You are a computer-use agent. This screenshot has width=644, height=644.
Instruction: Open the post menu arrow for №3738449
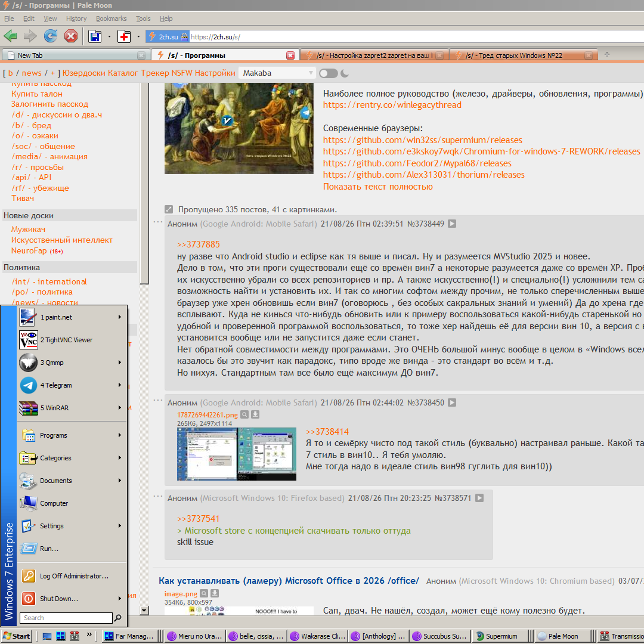pos(452,224)
